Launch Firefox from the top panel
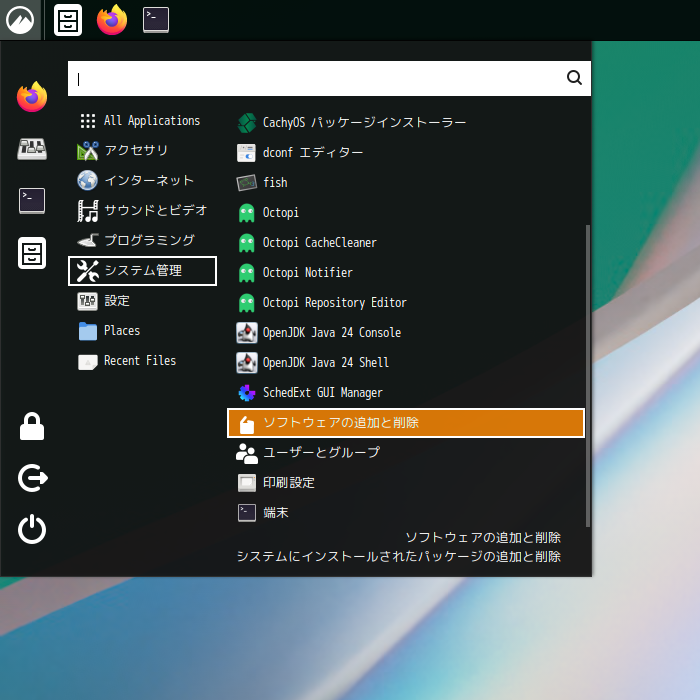 [x=112, y=20]
